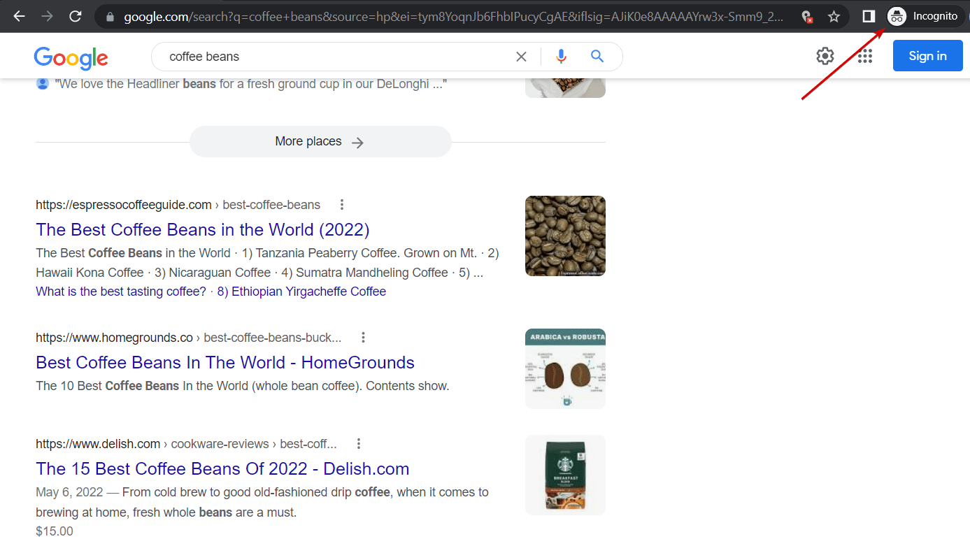Image resolution: width=970 pixels, height=560 pixels.
Task: Open the Google apps grid
Action: pyautogui.click(x=865, y=55)
